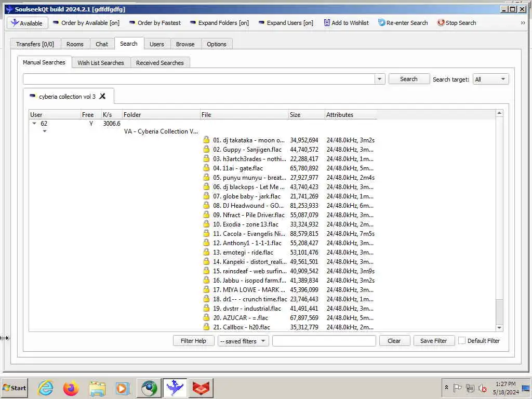Focus the search query input field
This screenshot has height=399, width=532.
[x=199, y=79]
